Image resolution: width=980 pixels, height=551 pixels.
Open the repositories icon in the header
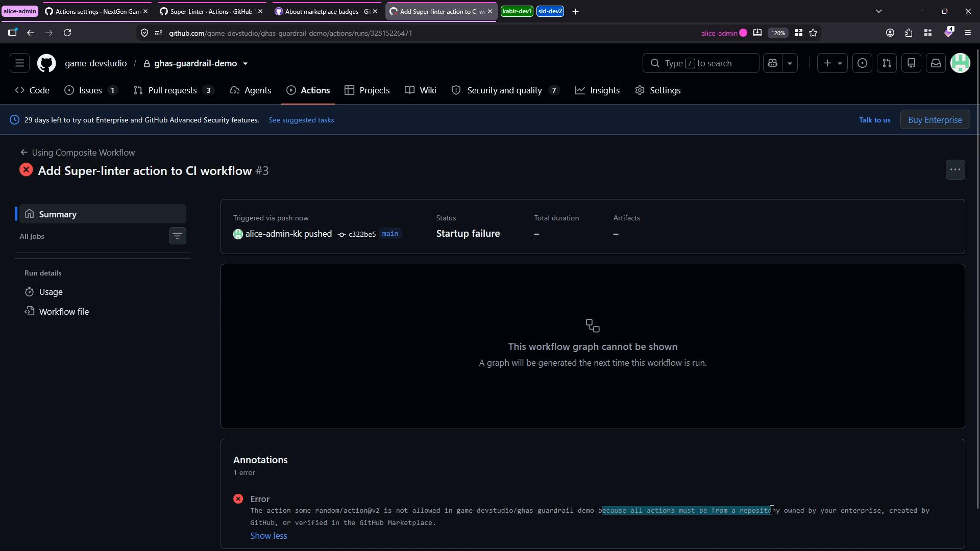[x=911, y=63]
